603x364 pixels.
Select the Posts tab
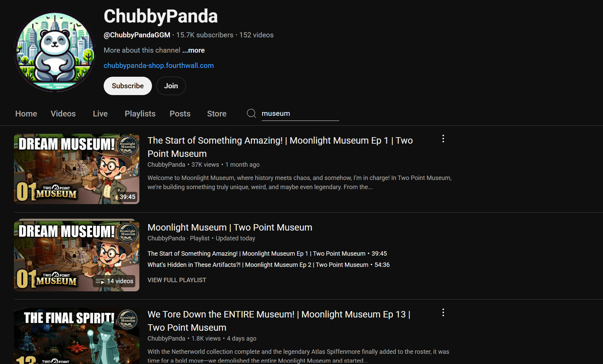[180, 114]
